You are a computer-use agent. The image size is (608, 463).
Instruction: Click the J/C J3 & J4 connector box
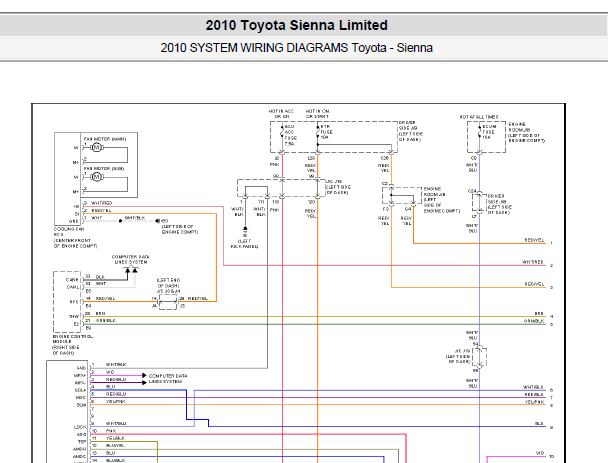[x=168, y=302]
